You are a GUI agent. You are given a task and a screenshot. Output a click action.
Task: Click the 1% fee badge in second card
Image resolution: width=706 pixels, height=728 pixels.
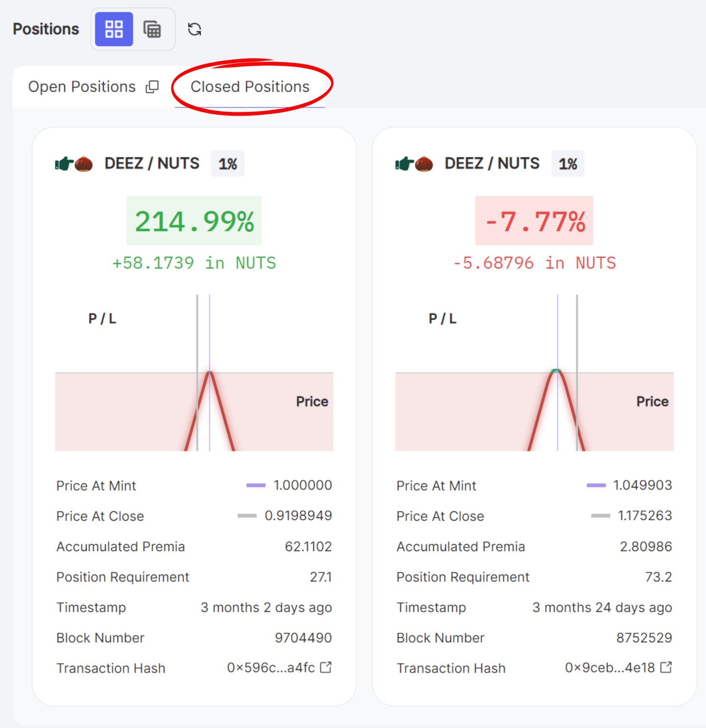[568, 163]
